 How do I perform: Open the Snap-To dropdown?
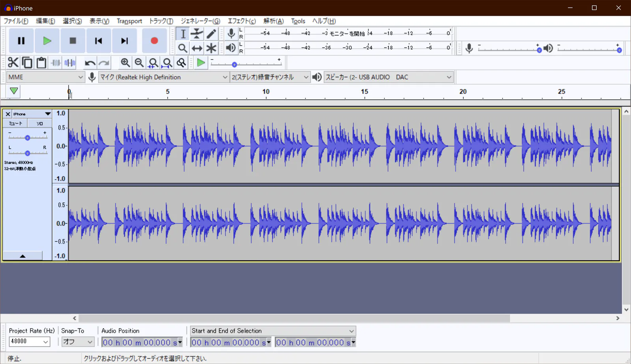click(78, 342)
